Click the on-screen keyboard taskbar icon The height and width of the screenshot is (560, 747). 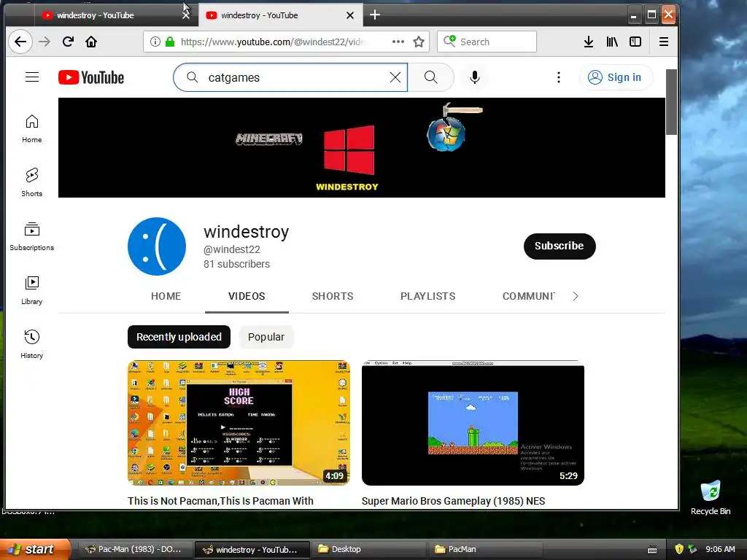(x=652, y=550)
